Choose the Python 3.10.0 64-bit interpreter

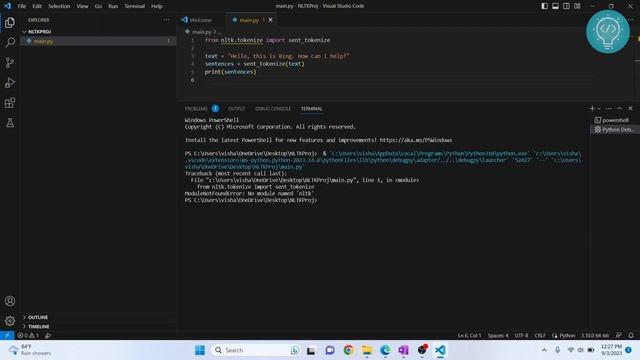point(595,336)
